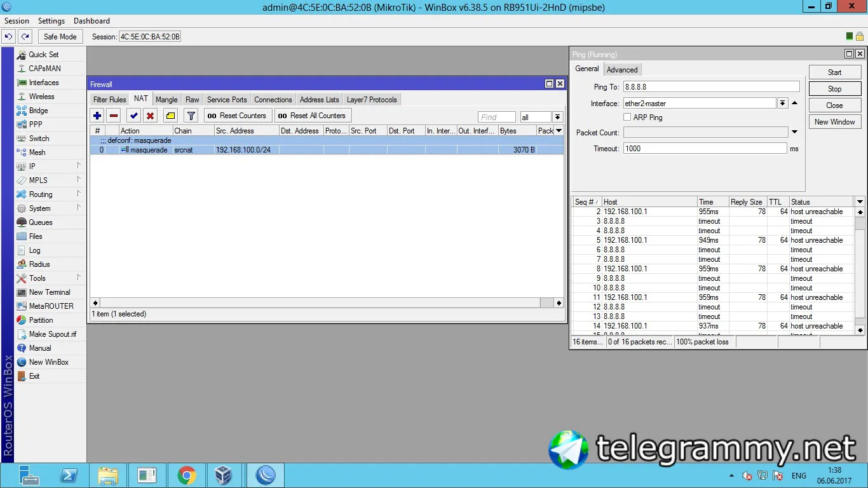Open the Switch section in the sidebar
The image size is (868, 488).
click(x=39, y=139)
